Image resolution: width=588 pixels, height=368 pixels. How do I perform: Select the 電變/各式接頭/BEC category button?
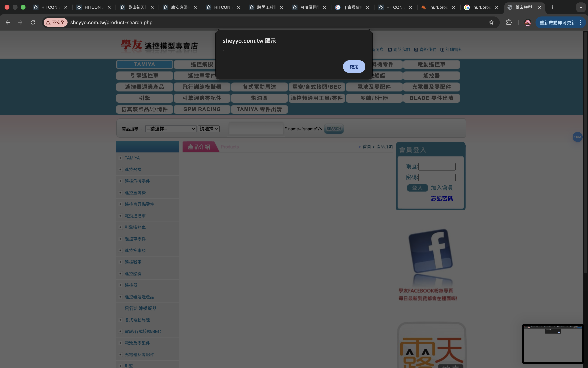click(x=317, y=87)
